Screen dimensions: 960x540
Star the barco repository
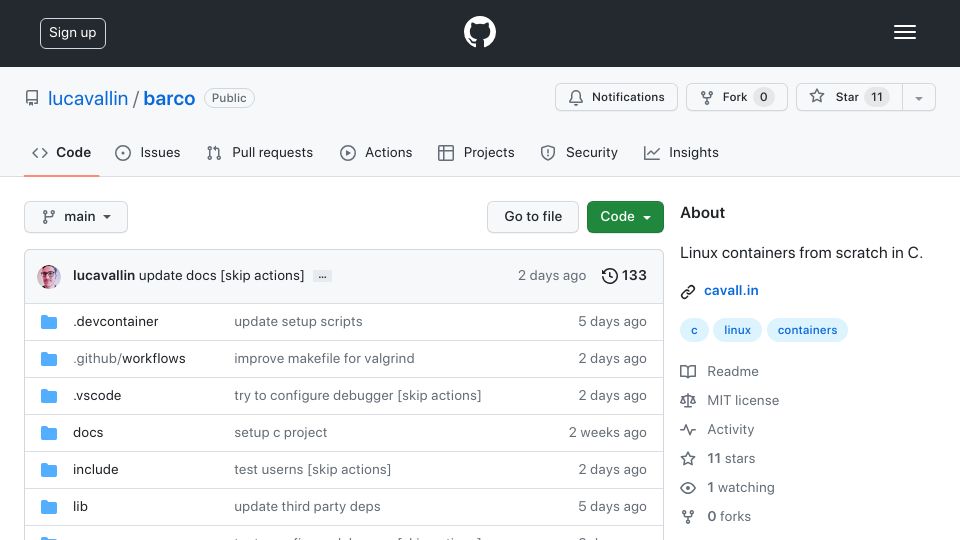[849, 97]
